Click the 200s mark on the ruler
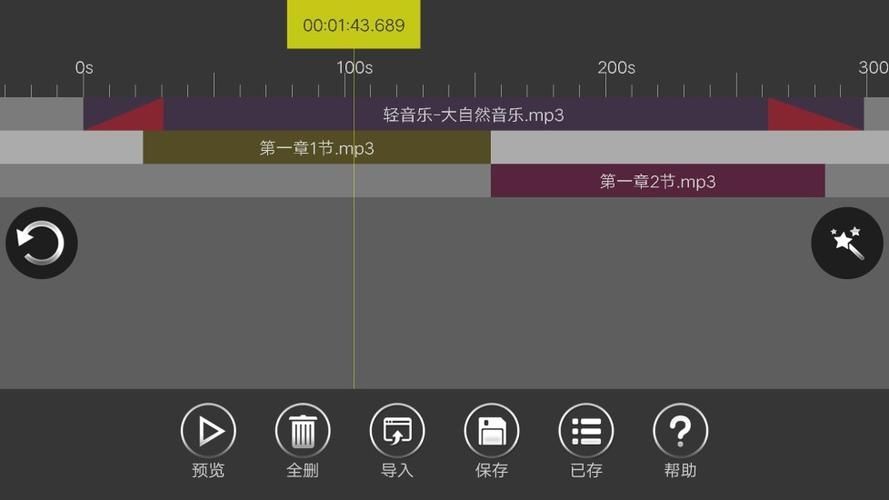889x500 pixels. [x=616, y=68]
